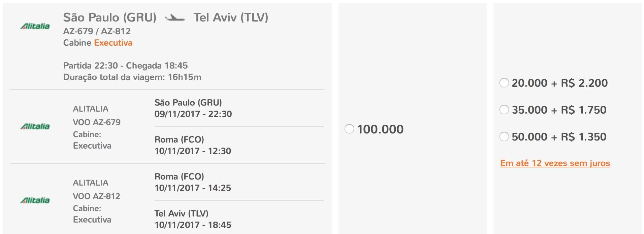The width and height of the screenshot is (644, 234).
Task: Select the 100.000 points radio option
Action: [349, 129]
